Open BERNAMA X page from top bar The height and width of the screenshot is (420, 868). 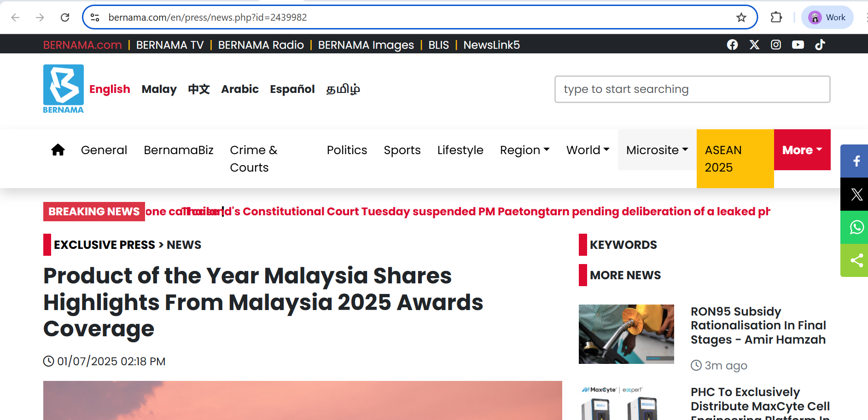pyautogui.click(x=754, y=45)
